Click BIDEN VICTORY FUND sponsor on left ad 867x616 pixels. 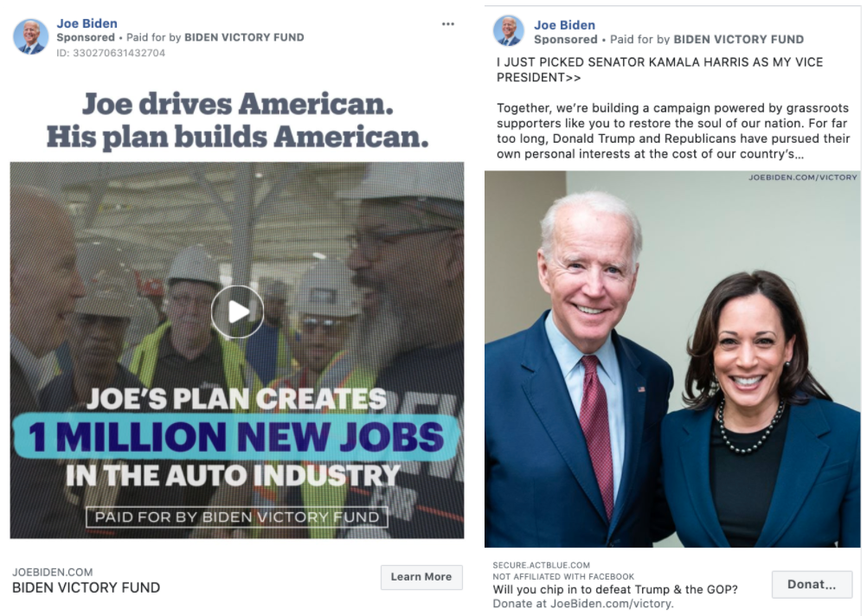pyautogui.click(x=244, y=37)
